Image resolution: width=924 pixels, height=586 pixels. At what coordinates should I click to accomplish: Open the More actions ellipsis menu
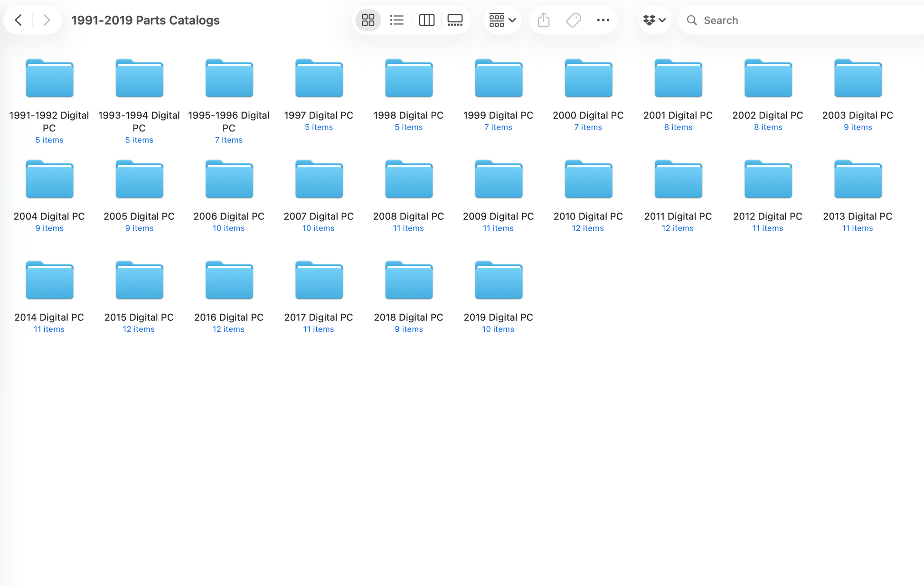(x=603, y=20)
